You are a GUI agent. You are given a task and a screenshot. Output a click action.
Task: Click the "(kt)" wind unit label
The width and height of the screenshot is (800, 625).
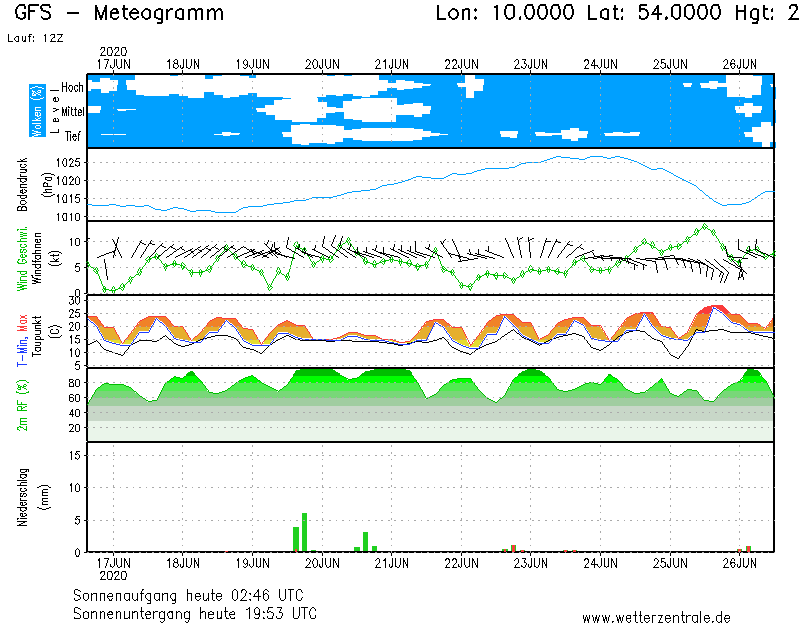[x=55, y=259]
